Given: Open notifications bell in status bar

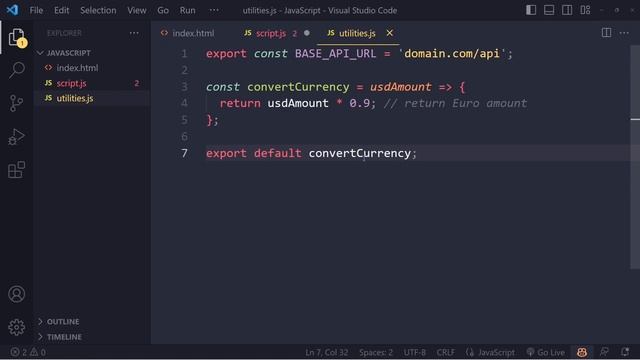Looking at the screenshot, I should [624, 352].
